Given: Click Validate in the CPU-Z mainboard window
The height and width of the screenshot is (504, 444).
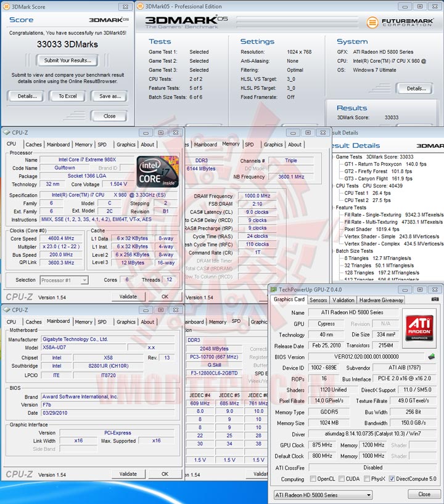Looking at the screenshot, I should tap(128, 474).
